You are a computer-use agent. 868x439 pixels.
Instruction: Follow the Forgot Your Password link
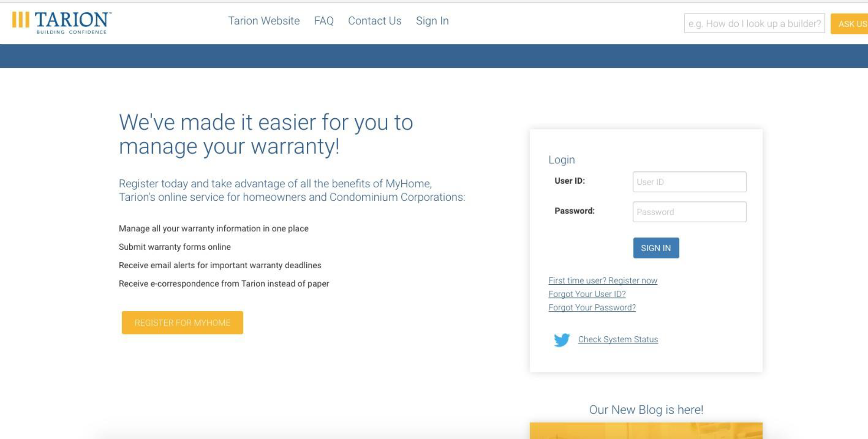coord(592,307)
